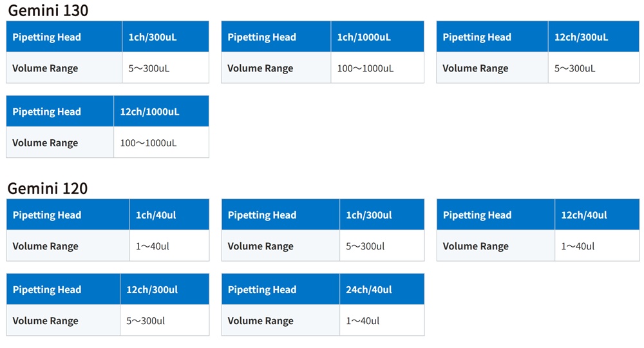Select the 1ch/40ul header cell
644x348 pixels.
pyautogui.click(x=169, y=215)
